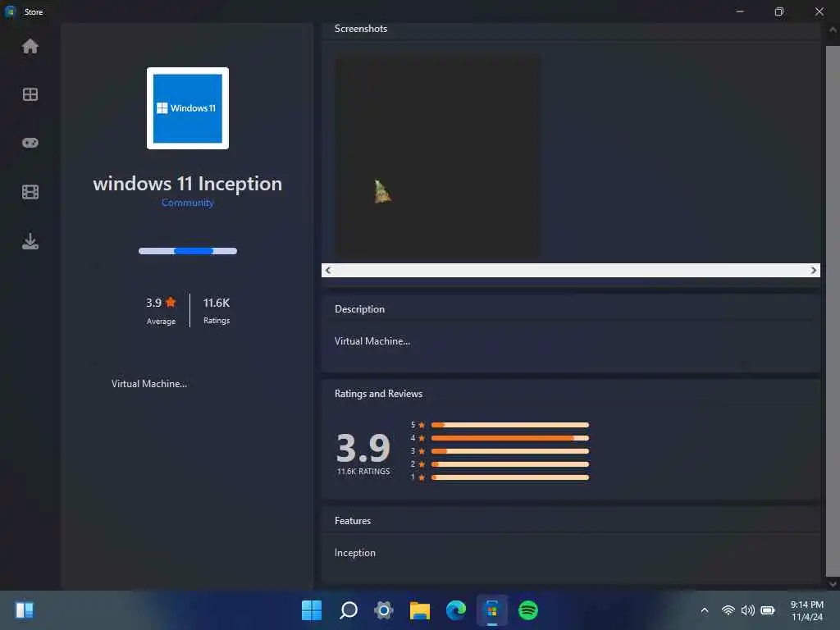
Task: Click the Inception feature text
Action: (x=354, y=552)
